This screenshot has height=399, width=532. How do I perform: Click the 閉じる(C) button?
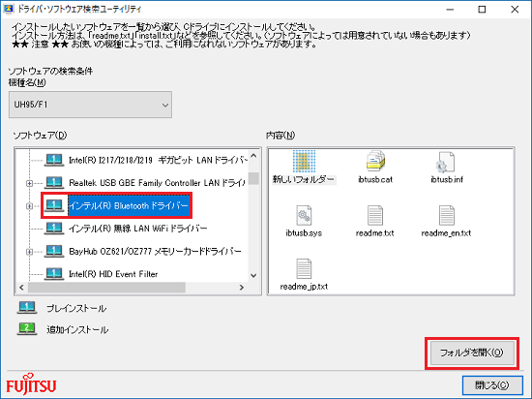(492, 385)
